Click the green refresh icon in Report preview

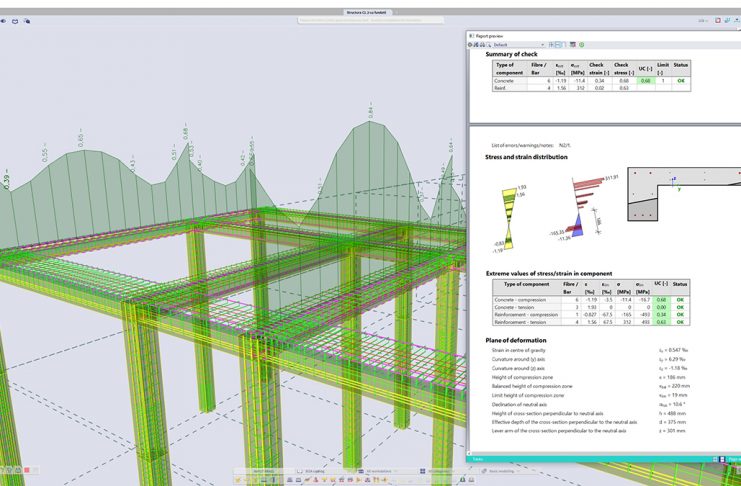pyautogui.click(x=583, y=45)
